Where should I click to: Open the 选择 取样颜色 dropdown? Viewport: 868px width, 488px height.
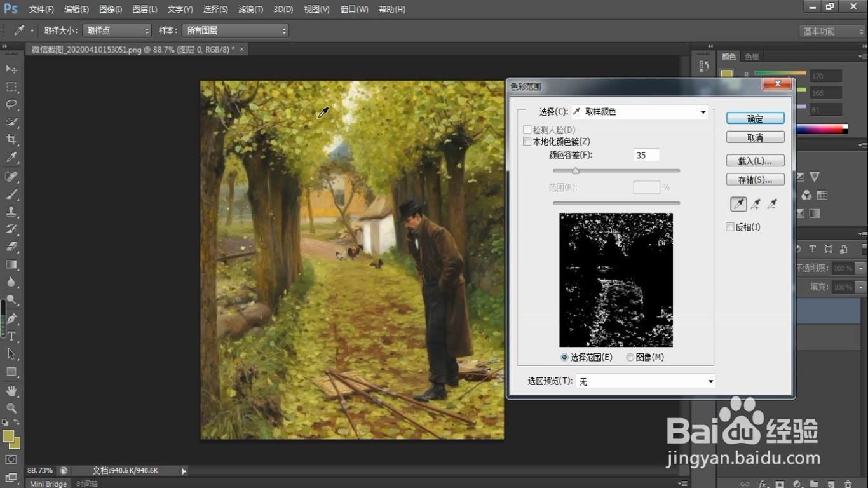(x=640, y=112)
